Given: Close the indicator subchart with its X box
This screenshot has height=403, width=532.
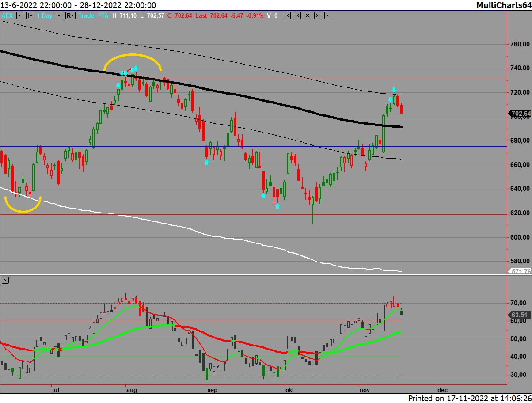Looking at the screenshot, I should (x=5, y=280).
